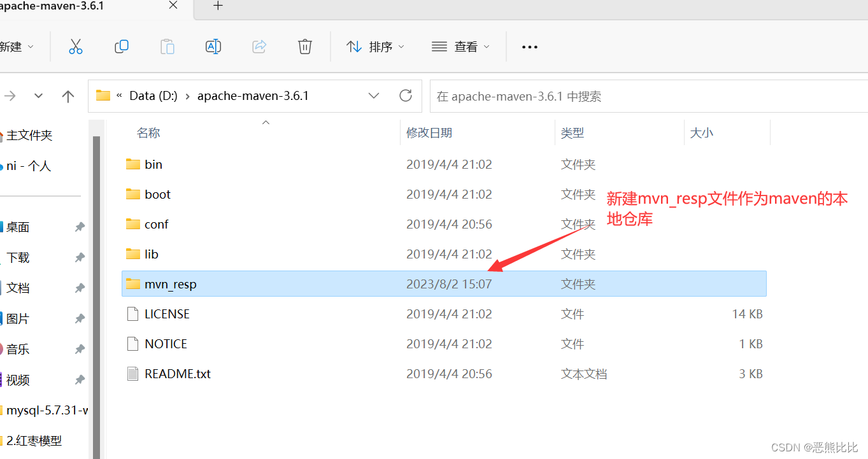Click the Share icon in toolbar
868x459 pixels.
pyautogui.click(x=259, y=46)
